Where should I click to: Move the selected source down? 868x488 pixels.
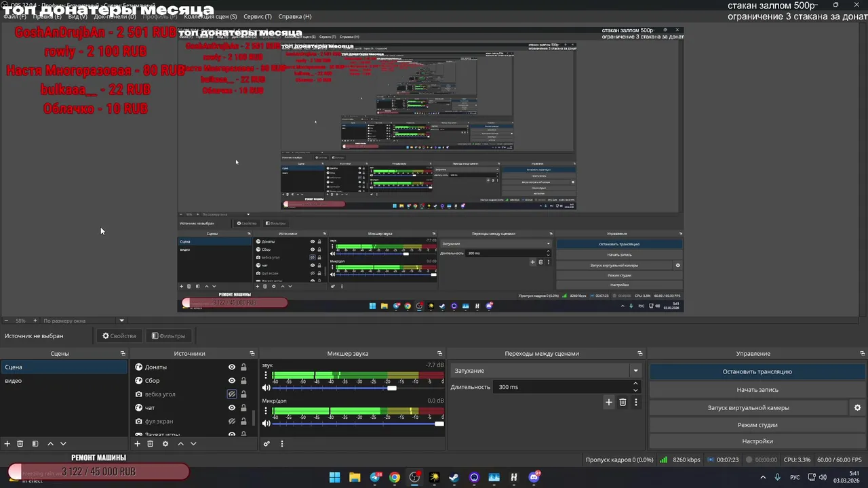click(193, 444)
